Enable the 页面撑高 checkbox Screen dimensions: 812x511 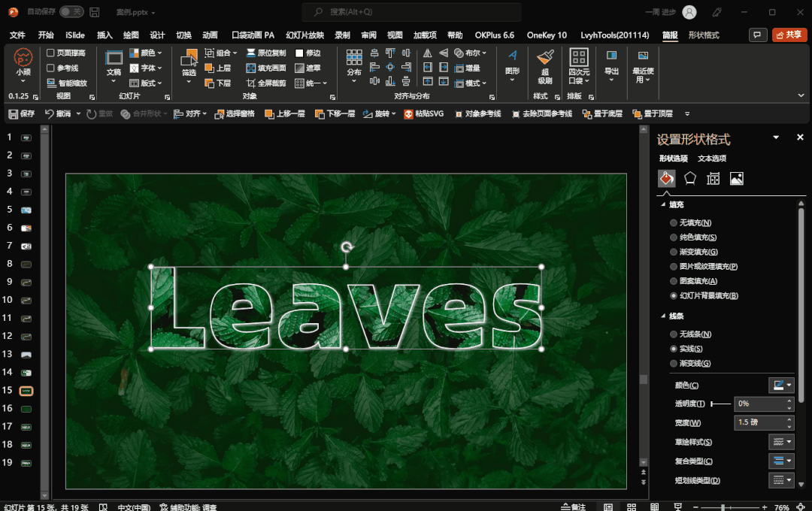(x=51, y=53)
